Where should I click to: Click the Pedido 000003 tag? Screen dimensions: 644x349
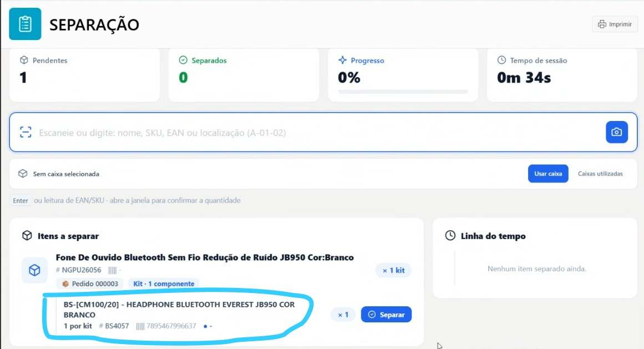coord(89,284)
